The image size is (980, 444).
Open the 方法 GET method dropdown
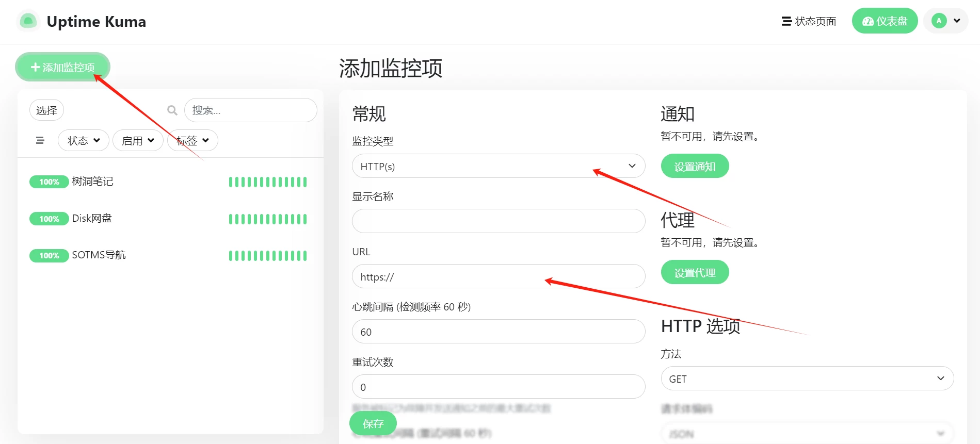click(x=807, y=379)
